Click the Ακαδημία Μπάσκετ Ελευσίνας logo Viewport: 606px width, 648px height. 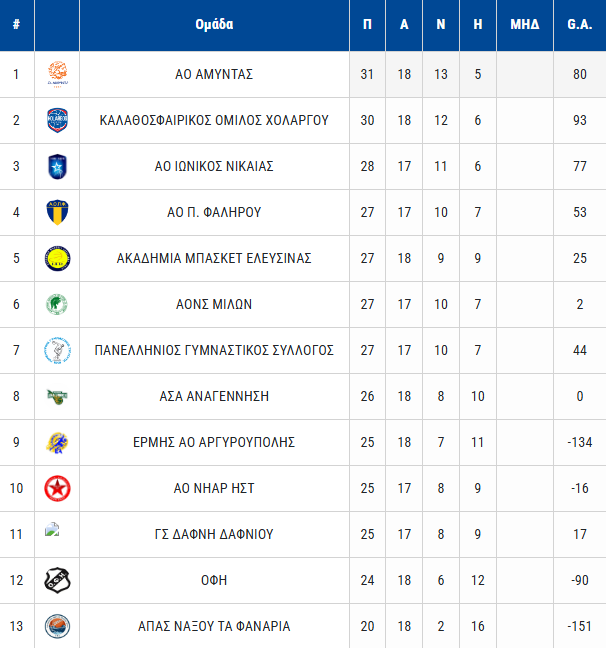(x=57, y=258)
